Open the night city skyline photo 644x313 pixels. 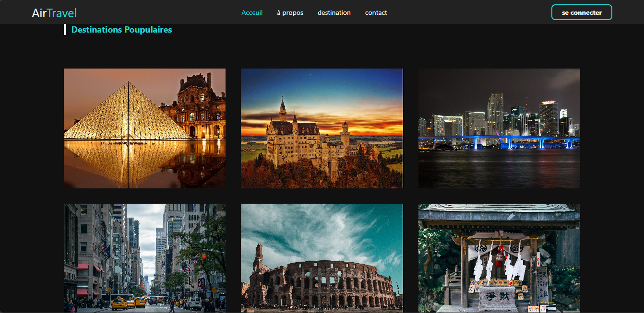(499, 128)
